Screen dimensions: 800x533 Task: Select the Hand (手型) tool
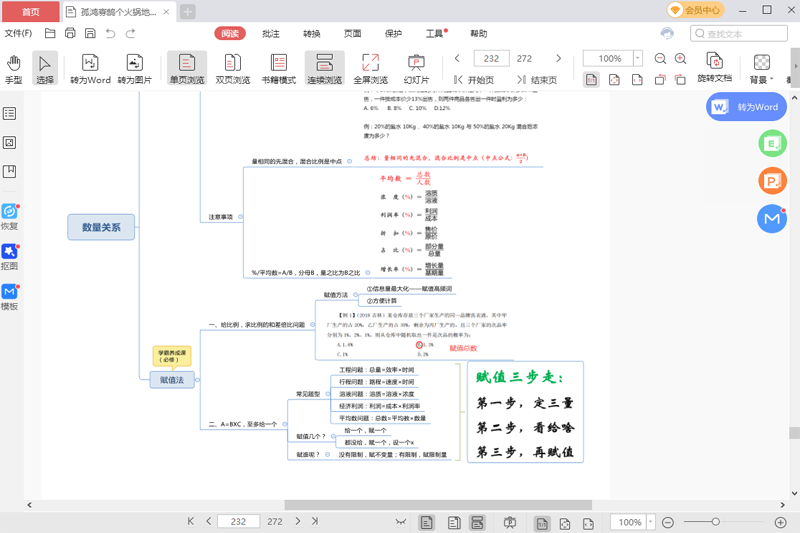point(14,69)
